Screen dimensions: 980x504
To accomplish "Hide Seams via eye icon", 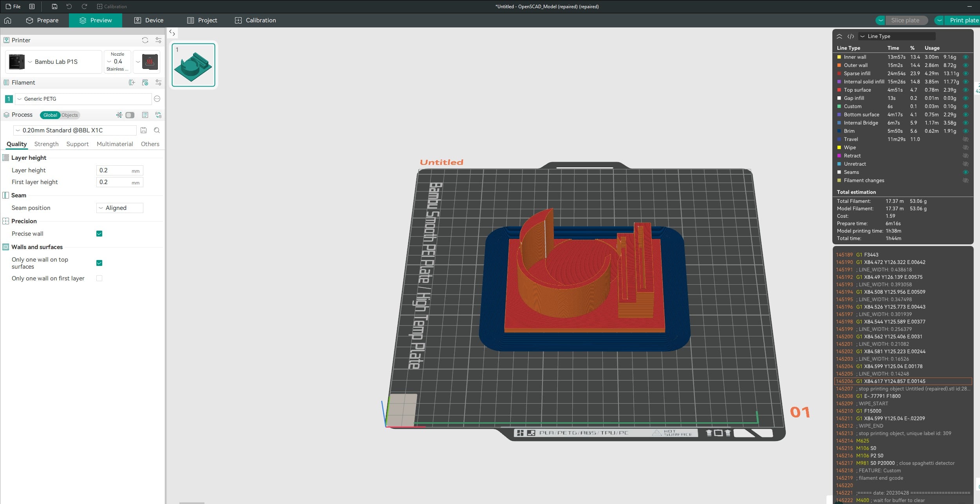I will click(x=966, y=172).
